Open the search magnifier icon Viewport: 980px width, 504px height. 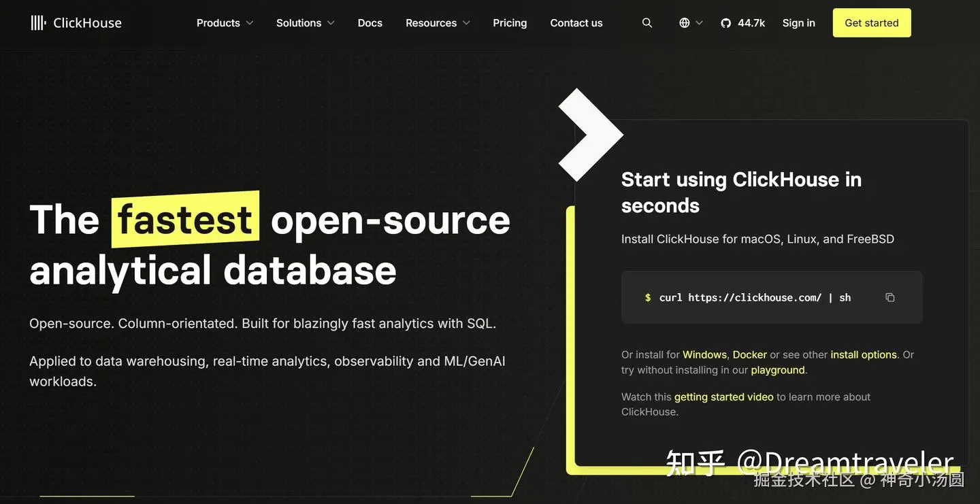tap(647, 23)
